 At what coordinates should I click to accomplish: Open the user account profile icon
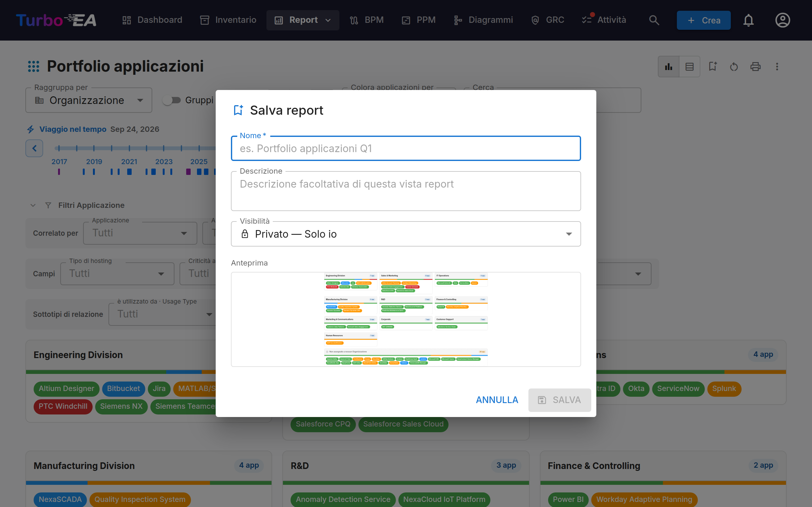pos(783,20)
